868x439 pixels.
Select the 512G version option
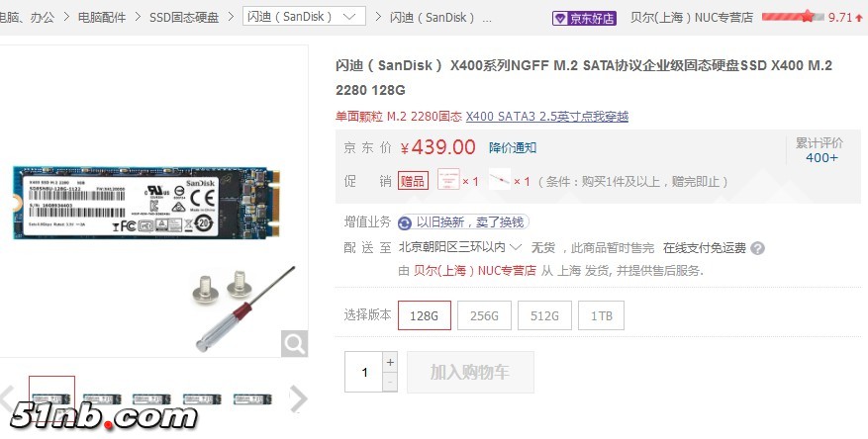[x=544, y=315]
